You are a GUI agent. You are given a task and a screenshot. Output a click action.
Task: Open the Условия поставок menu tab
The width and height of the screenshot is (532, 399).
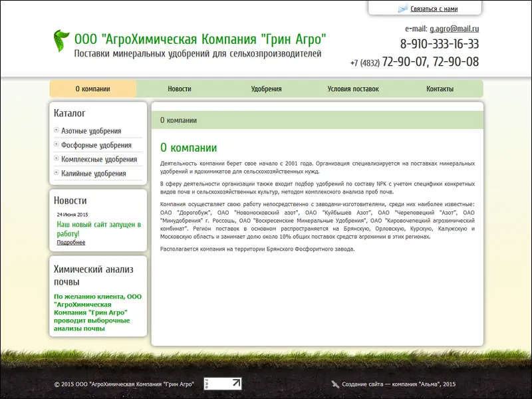click(353, 89)
